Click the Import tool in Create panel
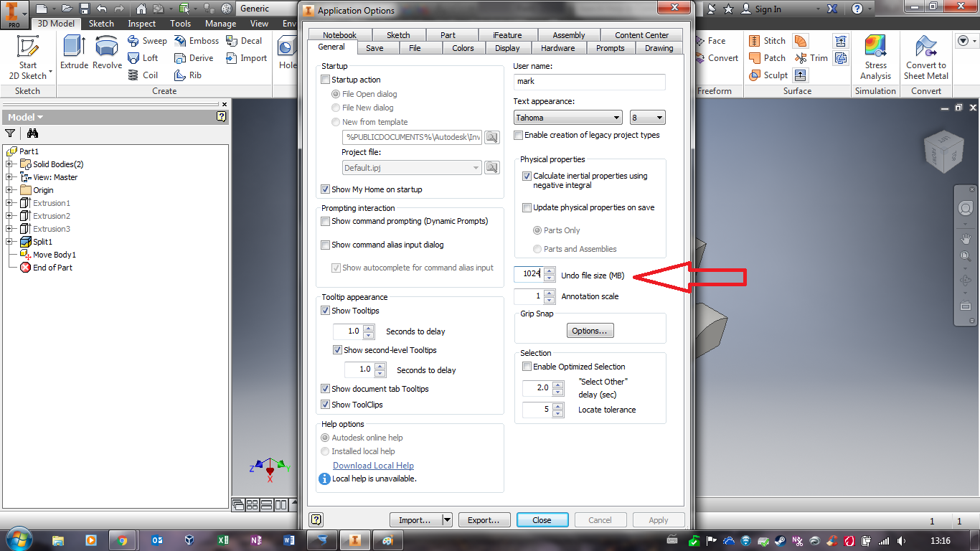Screen dimensions: 980x551 [x=246, y=58]
